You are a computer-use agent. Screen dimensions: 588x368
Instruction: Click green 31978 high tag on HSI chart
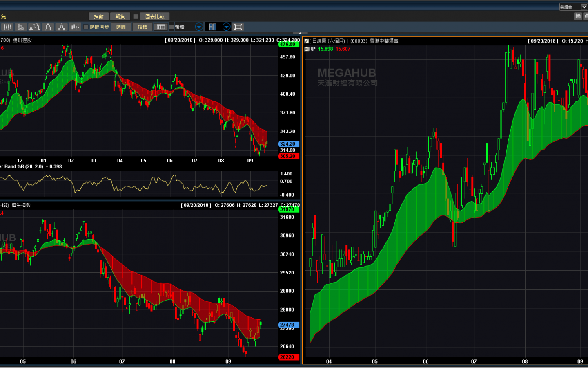[289, 209]
